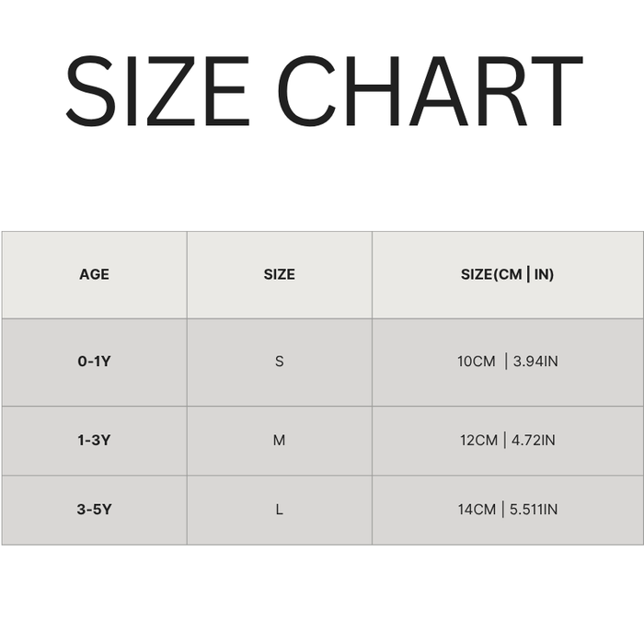Click the word CHART in the title

430,92
